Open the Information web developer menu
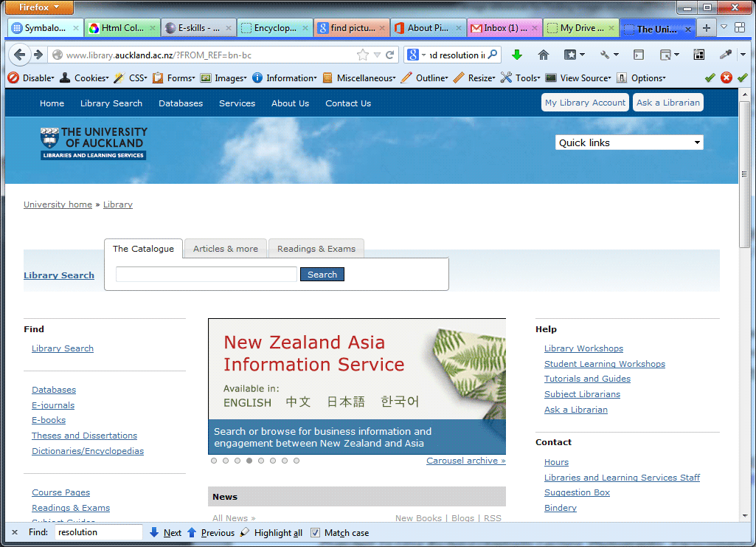 pos(285,78)
